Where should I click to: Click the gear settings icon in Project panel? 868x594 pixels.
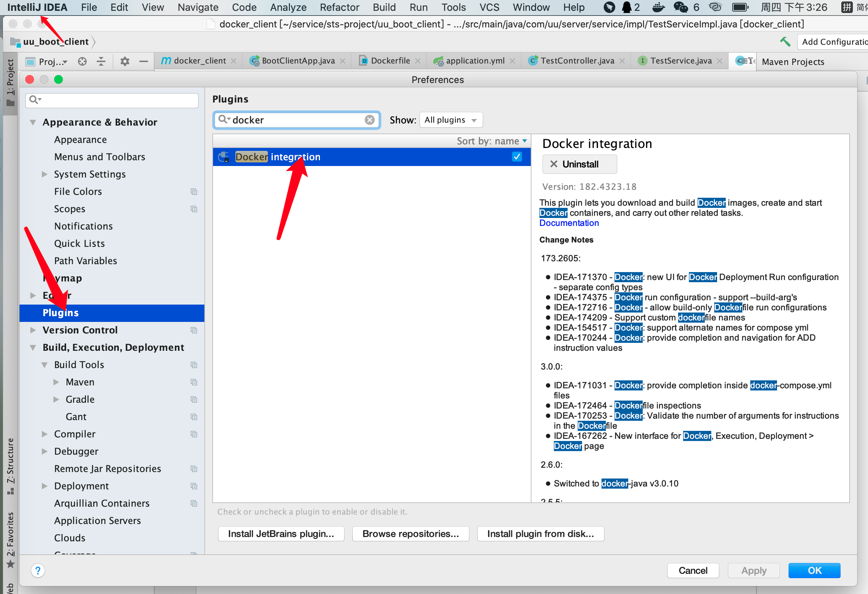coord(125,61)
